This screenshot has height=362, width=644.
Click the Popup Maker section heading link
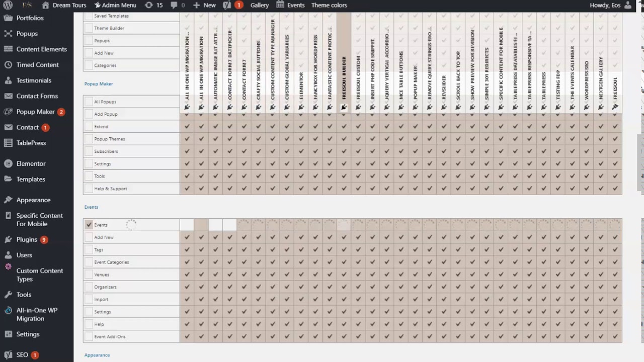[99, 84]
